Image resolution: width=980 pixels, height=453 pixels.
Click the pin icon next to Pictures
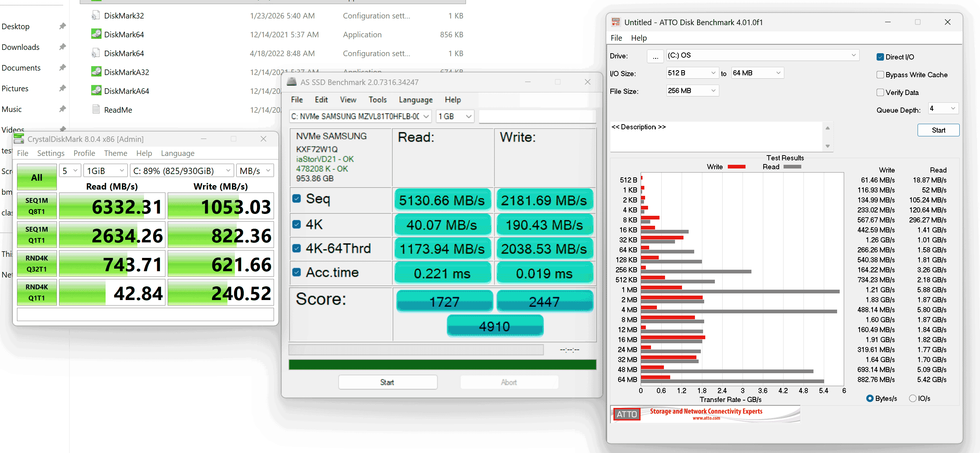[x=62, y=88]
